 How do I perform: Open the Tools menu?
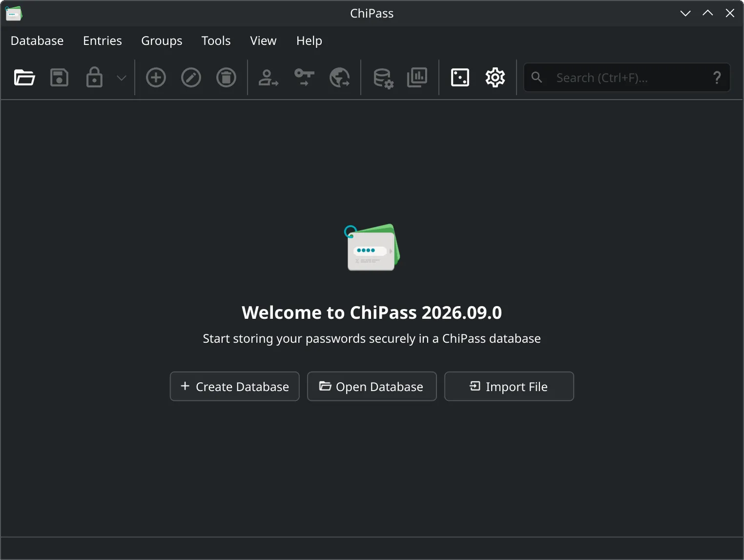pyautogui.click(x=216, y=41)
